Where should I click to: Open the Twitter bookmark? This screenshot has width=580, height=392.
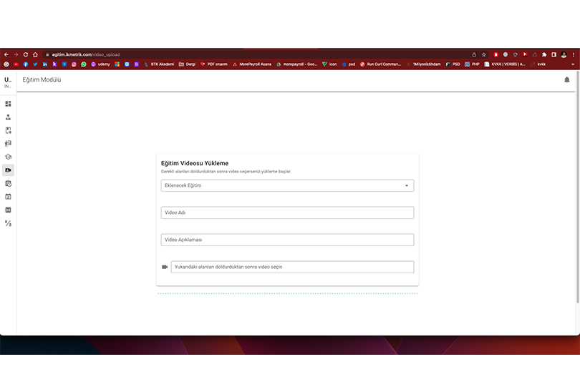coord(35,64)
